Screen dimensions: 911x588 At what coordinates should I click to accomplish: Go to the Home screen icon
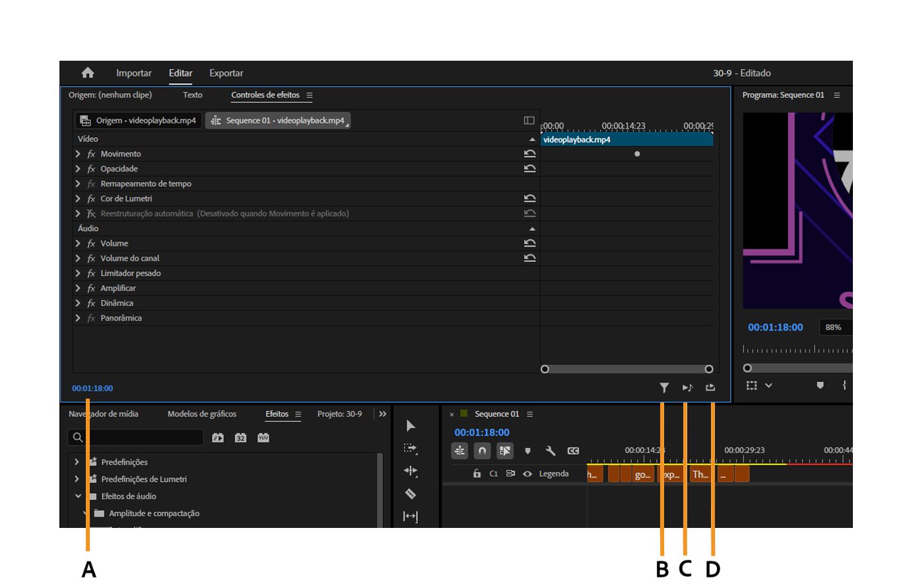point(88,73)
